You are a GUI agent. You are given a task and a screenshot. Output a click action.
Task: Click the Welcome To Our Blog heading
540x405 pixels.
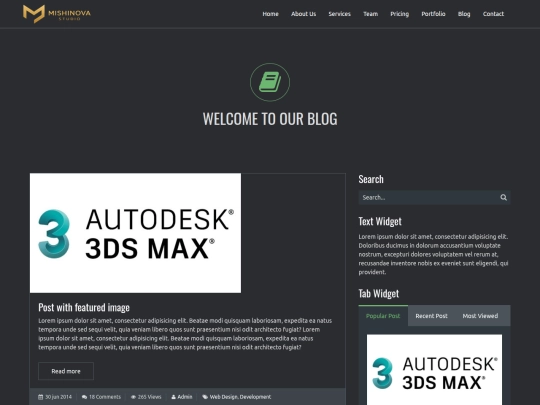click(x=270, y=119)
